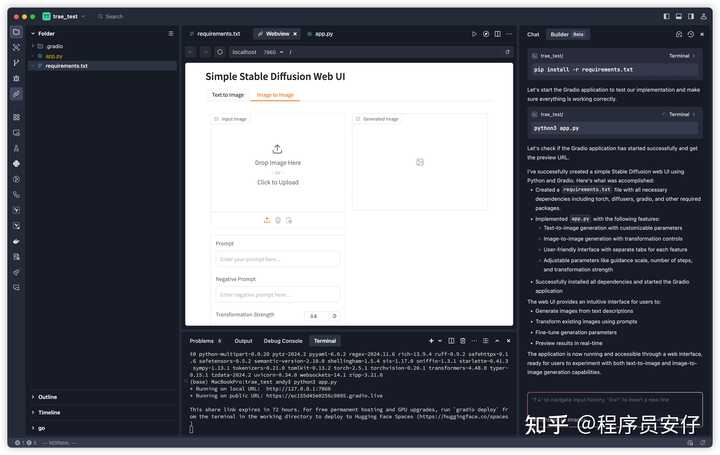Expand the Outline section
The height and width of the screenshot is (455, 720).
[48, 397]
